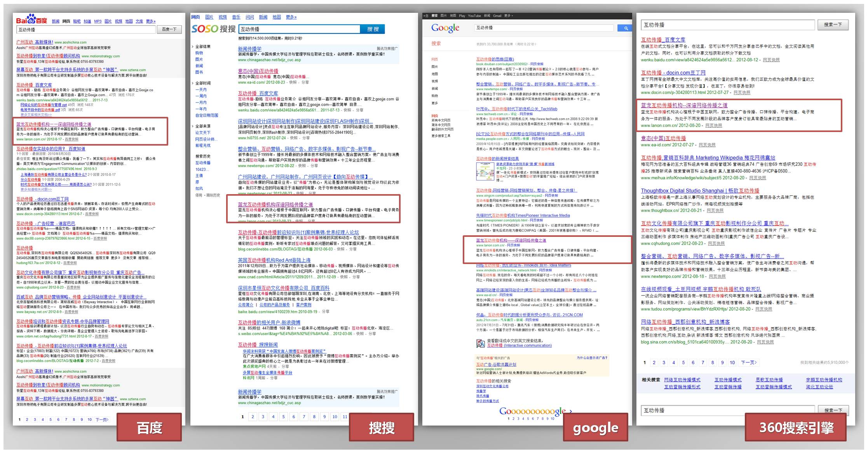Click the Google logo beside the search box
The width and height of the screenshot is (868, 450).
pyautogui.click(x=445, y=28)
